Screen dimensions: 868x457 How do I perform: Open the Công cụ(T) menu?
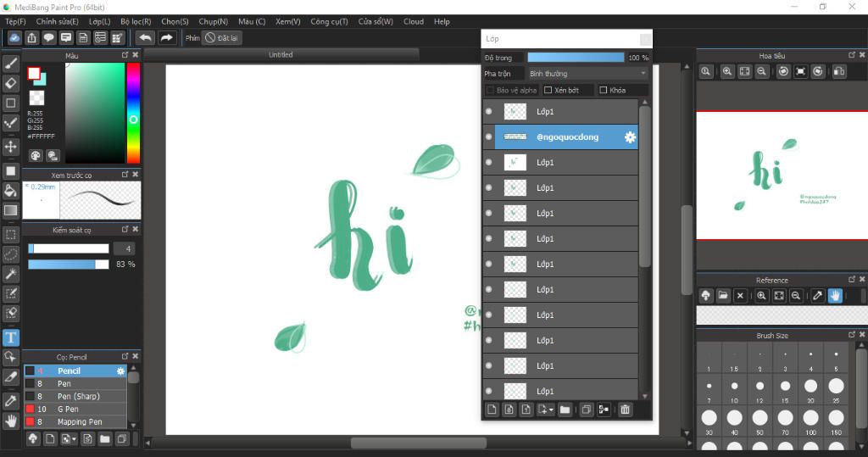pyautogui.click(x=330, y=21)
